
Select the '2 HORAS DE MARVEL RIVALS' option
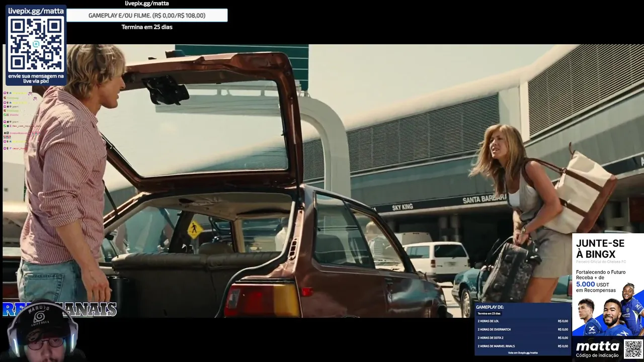tap(522, 346)
